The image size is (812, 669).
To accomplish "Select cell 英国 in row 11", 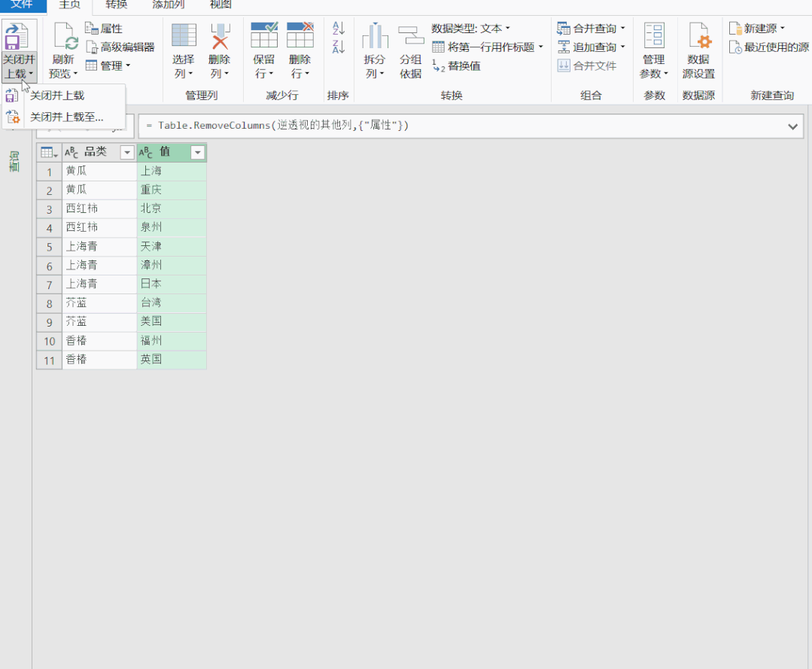I will point(172,360).
